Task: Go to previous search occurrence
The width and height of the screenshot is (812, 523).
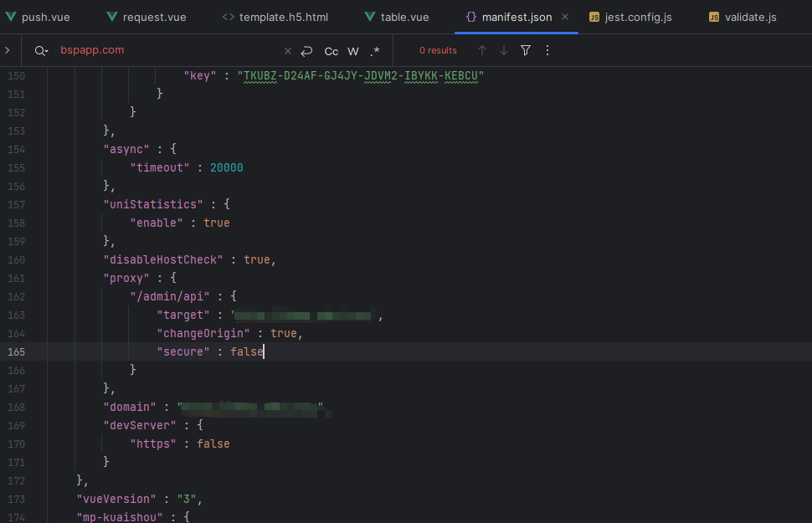Action: (x=482, y=50)
